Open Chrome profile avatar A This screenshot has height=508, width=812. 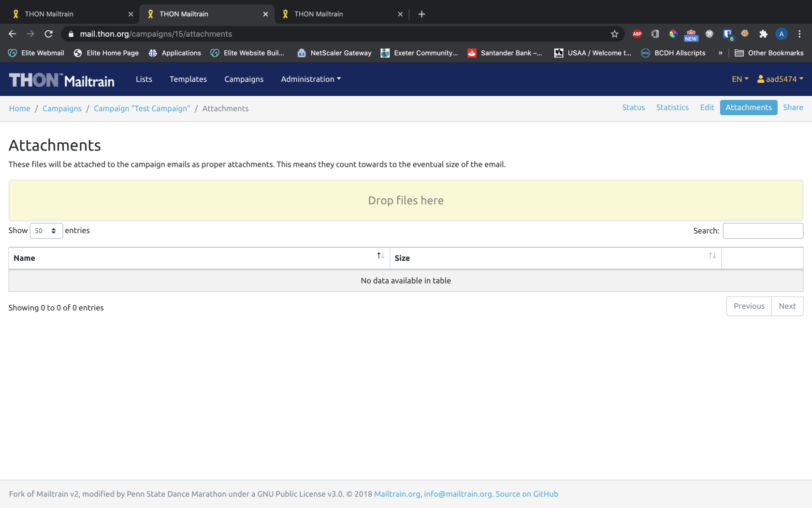[x=781, y=34]
